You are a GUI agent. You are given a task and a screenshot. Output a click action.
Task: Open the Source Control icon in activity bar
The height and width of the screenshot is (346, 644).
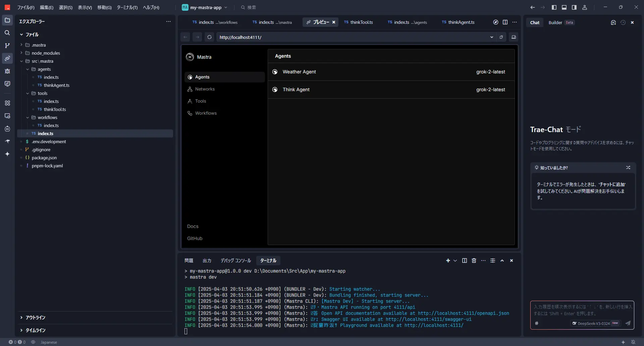tap(7, 46)
